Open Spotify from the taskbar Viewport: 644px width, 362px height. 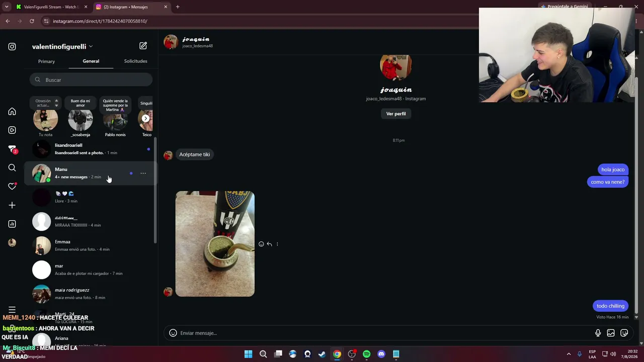point(366,354)
